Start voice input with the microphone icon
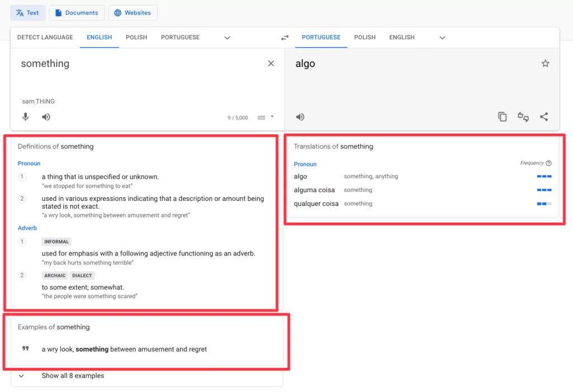This screenshot has height=392, width=573. 25,117
